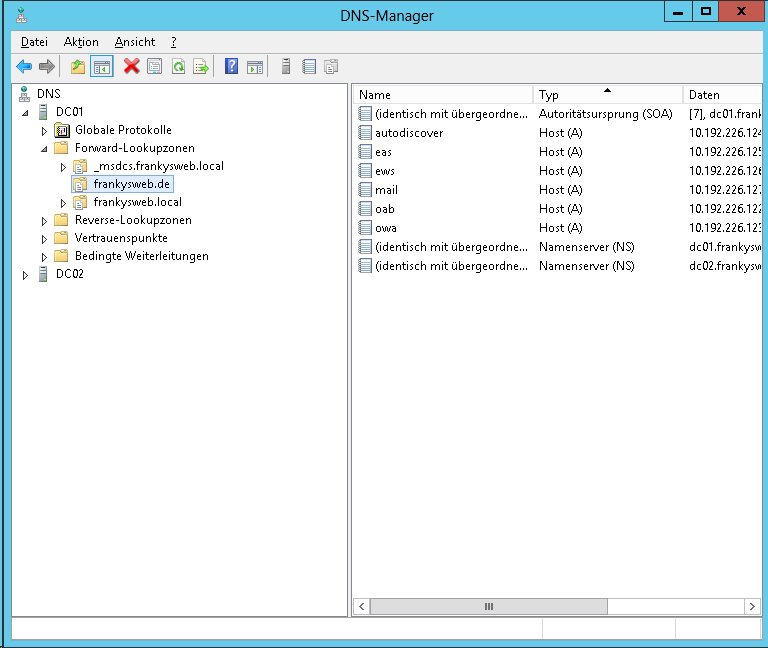Select the frankysweb.local zone
The image size is (768, 648).
[x=137, y=202]
